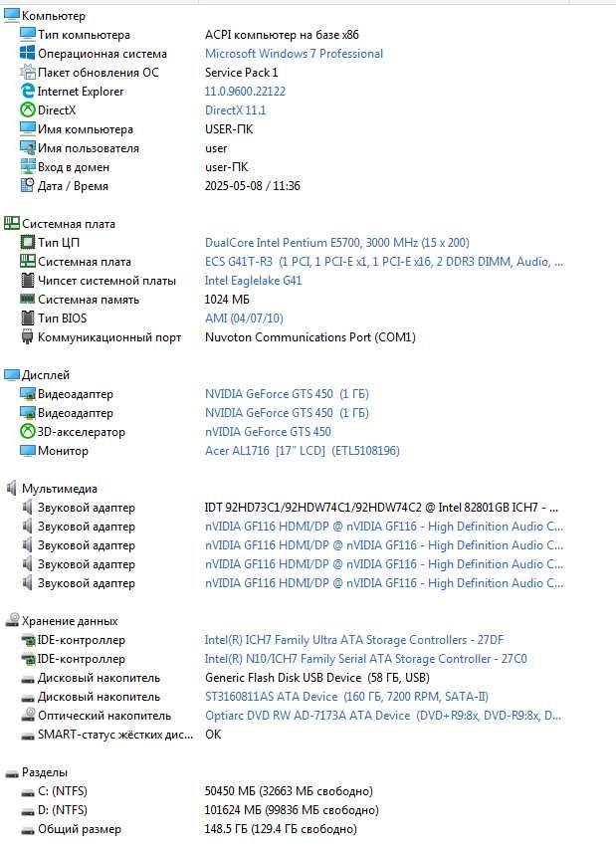
Task: Open the Microsoft Windows 7 Professional link
Action: [294, 53]
